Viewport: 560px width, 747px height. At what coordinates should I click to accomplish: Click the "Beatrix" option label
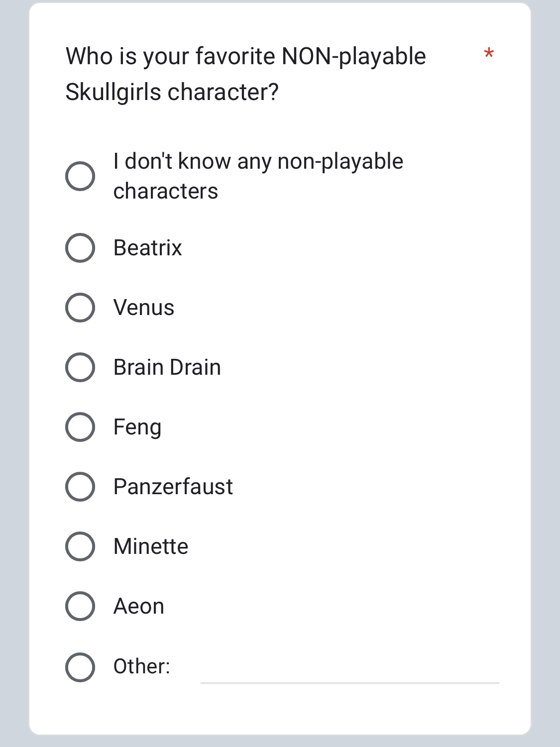pyautogui.click(x=148, y=248)
